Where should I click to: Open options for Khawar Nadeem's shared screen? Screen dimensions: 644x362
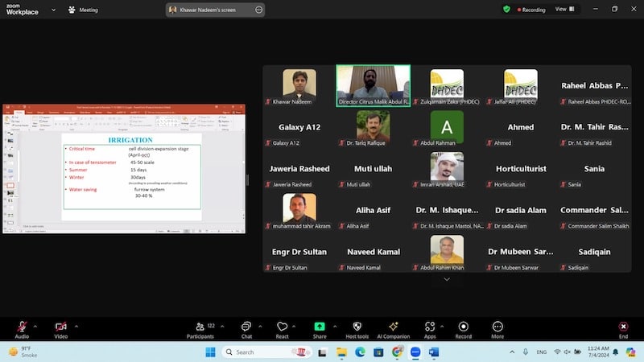coord(258,10)
